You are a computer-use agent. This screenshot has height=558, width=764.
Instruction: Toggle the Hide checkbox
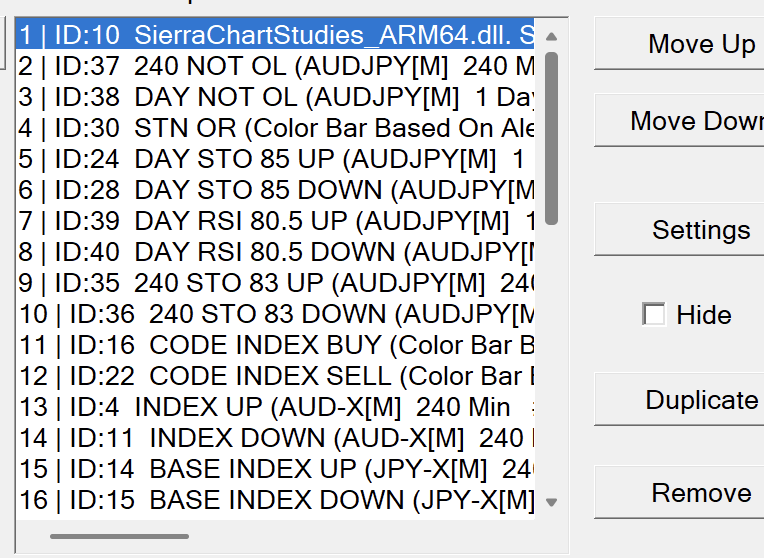coord(654,315)
